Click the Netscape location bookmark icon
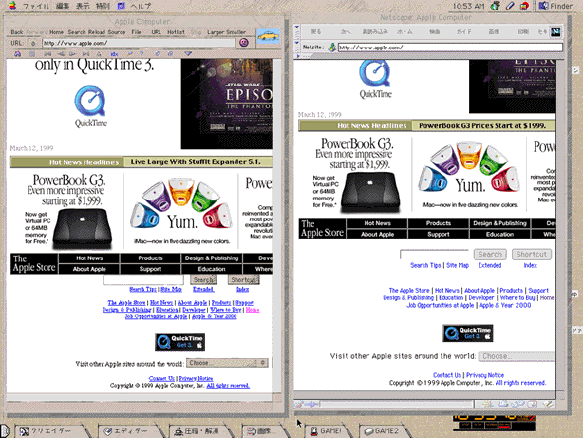Viewport: 583px width, 438px height. point(332,47)
